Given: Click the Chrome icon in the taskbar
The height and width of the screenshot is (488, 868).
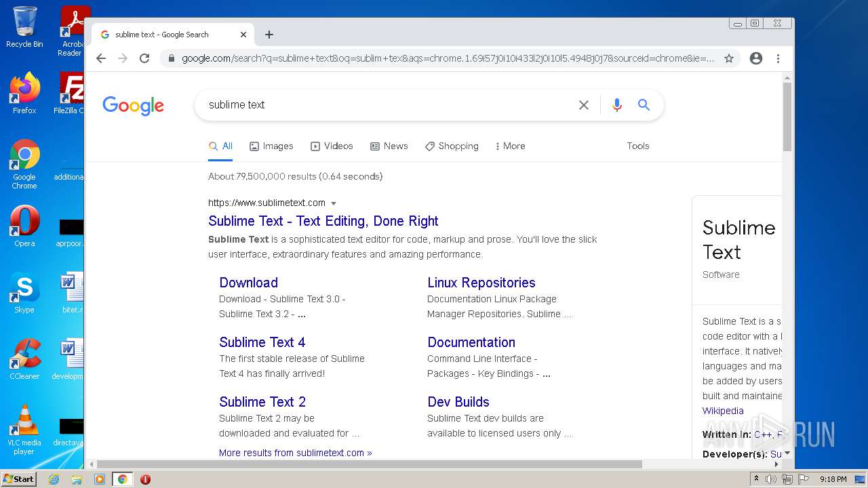Looking at the screenshot, I should click(x=123, y=479).
